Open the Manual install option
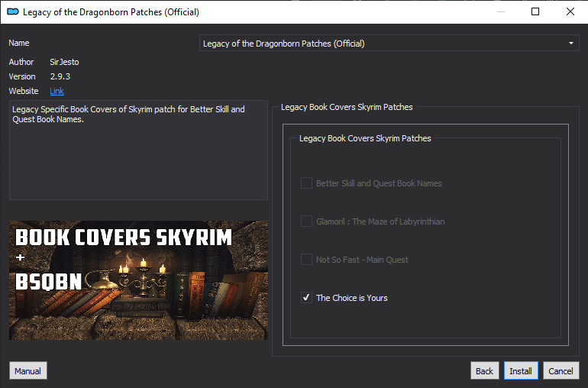The width and height of the screenshot is (588, 388). (x=28, y=370)
